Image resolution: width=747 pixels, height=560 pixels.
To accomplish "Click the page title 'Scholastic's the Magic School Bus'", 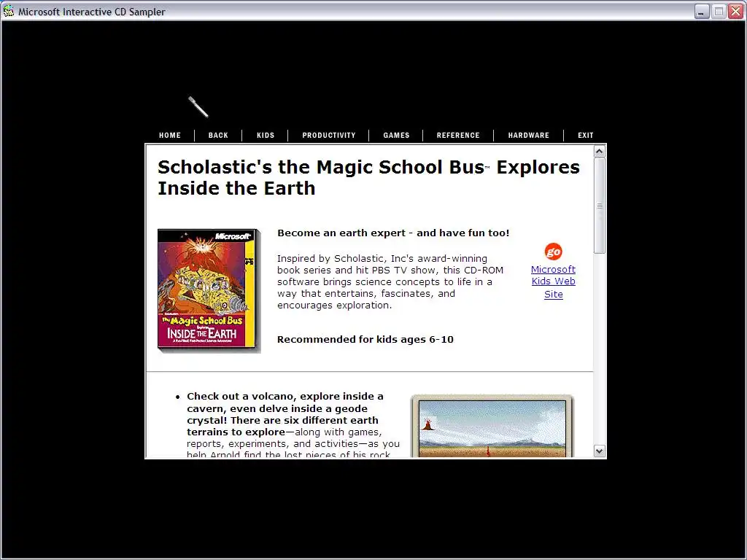I will pos(368,177).
